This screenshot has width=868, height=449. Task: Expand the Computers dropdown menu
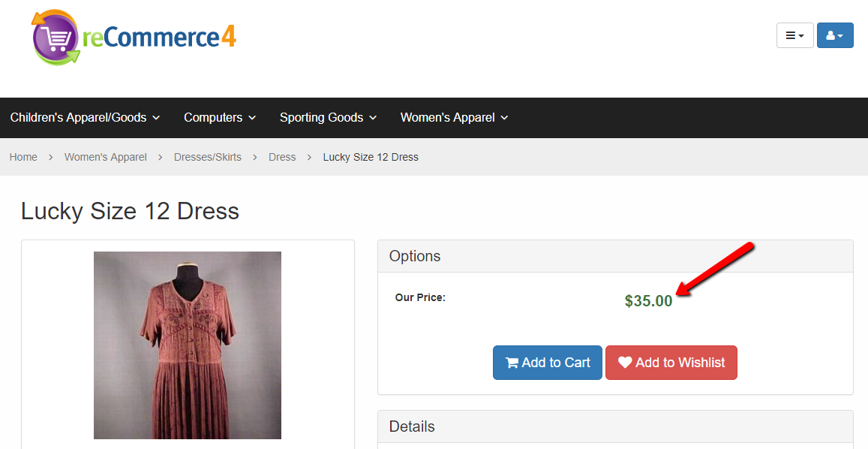click(x=220, y=118)
